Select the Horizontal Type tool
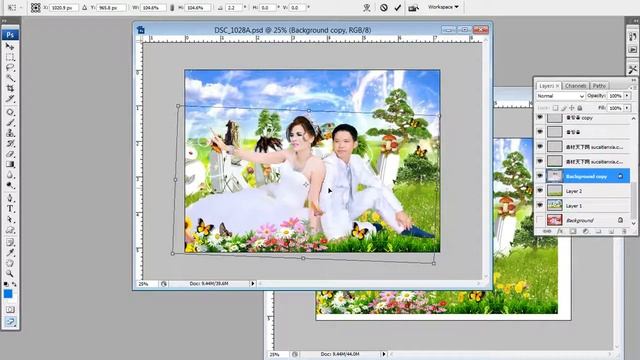The image size is (640, 360). pyautogui.click(x=10, y=209)
